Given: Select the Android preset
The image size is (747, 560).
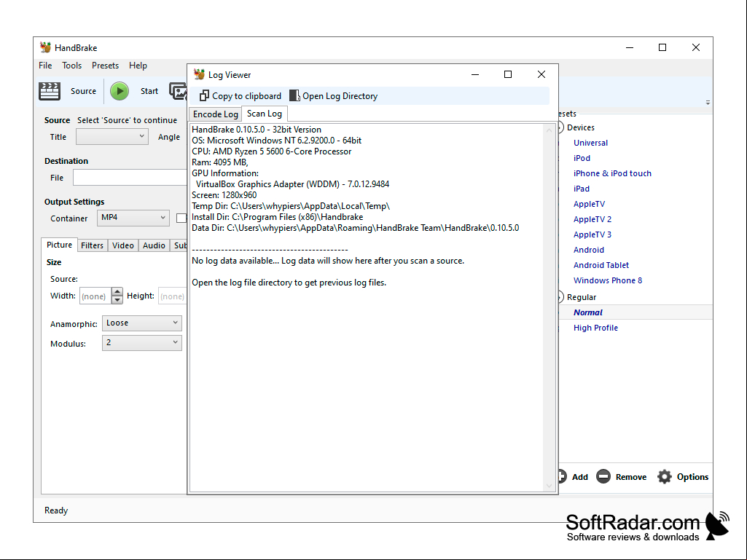Looking at the screenshot, I should click(x=588, y=250).
